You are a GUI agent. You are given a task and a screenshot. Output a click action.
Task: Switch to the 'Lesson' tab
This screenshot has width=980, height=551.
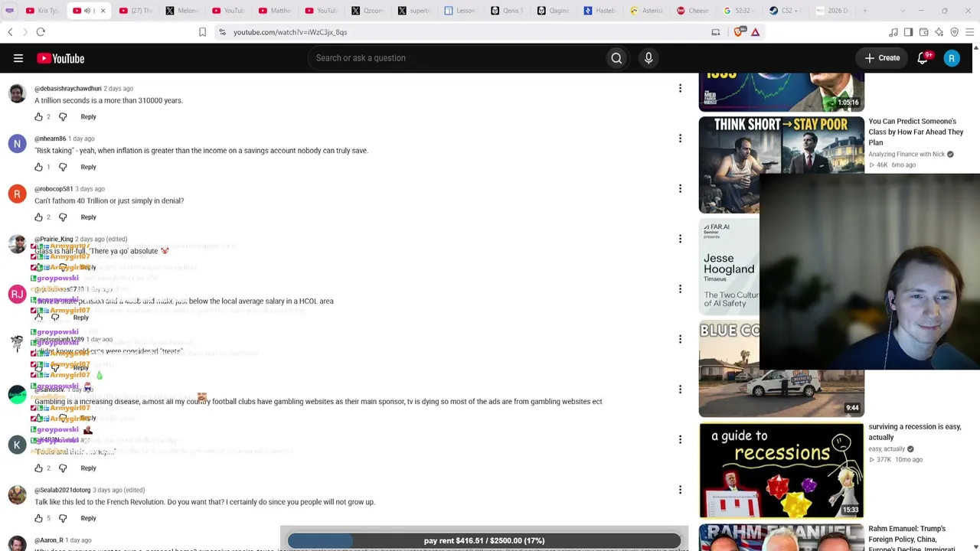point(460,11)
